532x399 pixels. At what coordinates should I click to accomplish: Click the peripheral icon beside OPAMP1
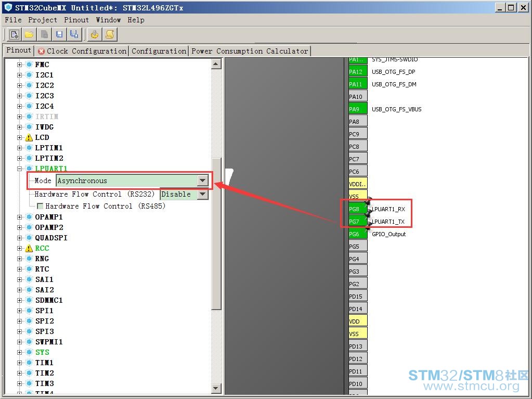tap(29, 217)
